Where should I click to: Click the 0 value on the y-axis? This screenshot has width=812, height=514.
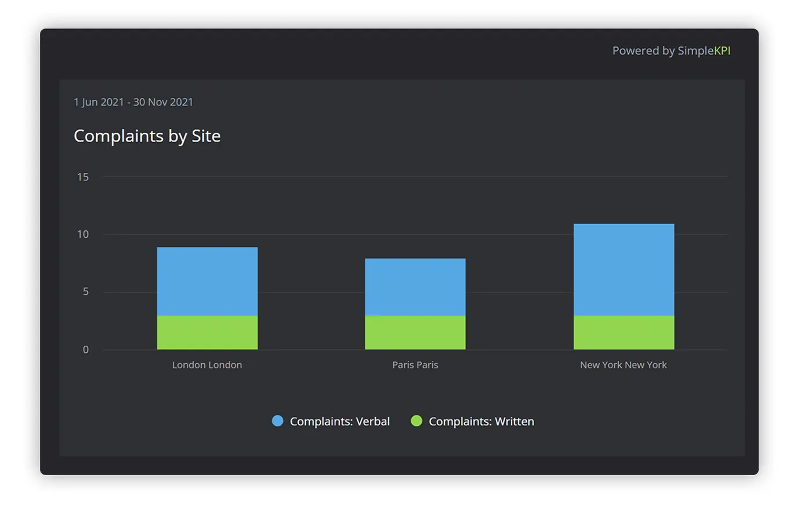pos(86,350)
